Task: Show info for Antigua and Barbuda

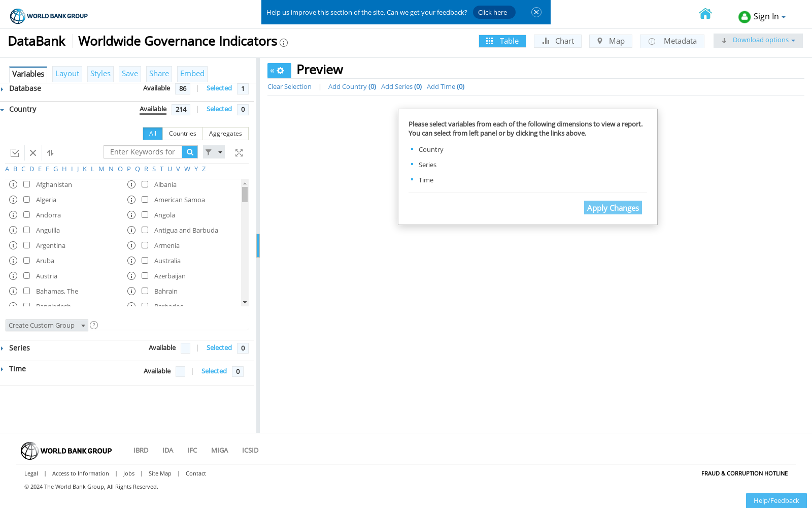Action: click(x=131, y=230)
